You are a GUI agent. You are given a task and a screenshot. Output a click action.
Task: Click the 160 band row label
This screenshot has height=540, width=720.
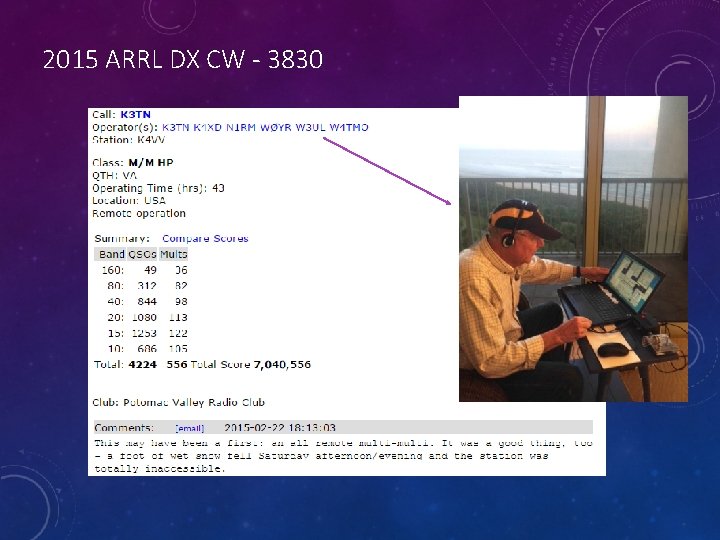click(x=113, y=270)
